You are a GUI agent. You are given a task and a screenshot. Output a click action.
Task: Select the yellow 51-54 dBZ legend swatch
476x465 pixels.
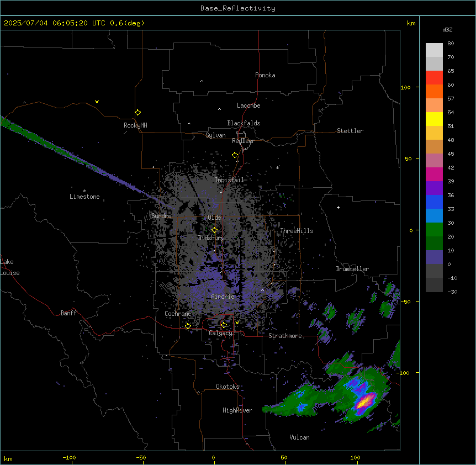click(x=434, y=119)
